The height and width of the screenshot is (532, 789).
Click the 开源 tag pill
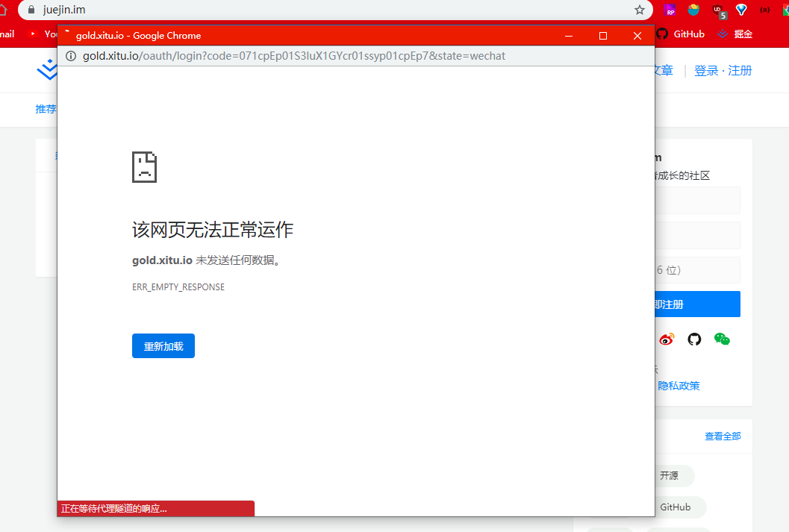point(674,476)
